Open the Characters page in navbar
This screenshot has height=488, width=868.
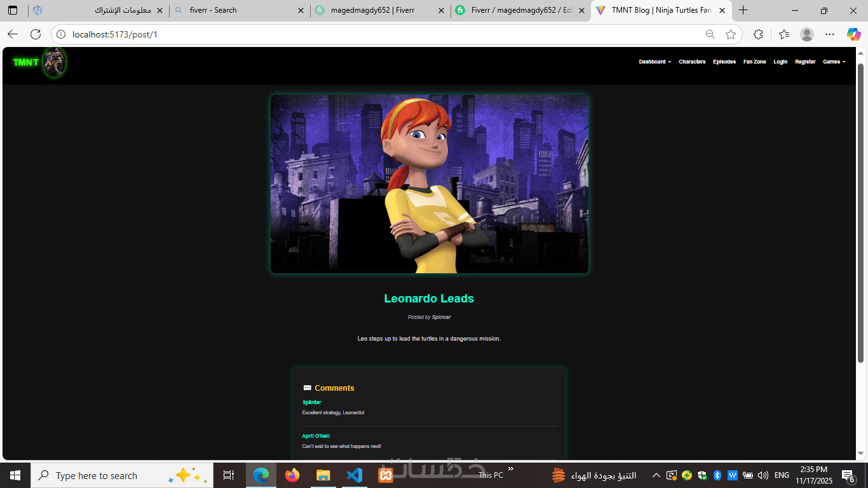coord(692,62)
